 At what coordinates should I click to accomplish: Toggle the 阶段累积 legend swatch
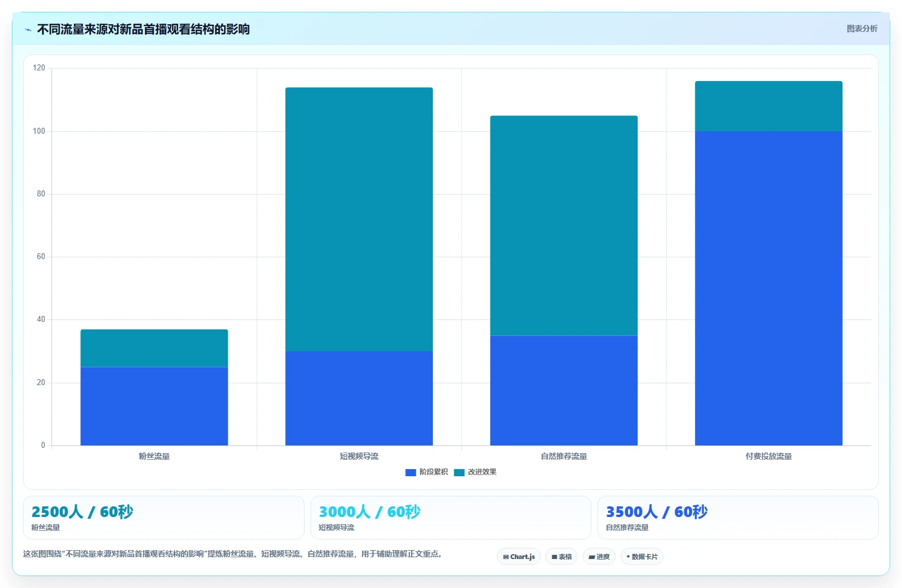pyautogui.click(x=410, y=473)
